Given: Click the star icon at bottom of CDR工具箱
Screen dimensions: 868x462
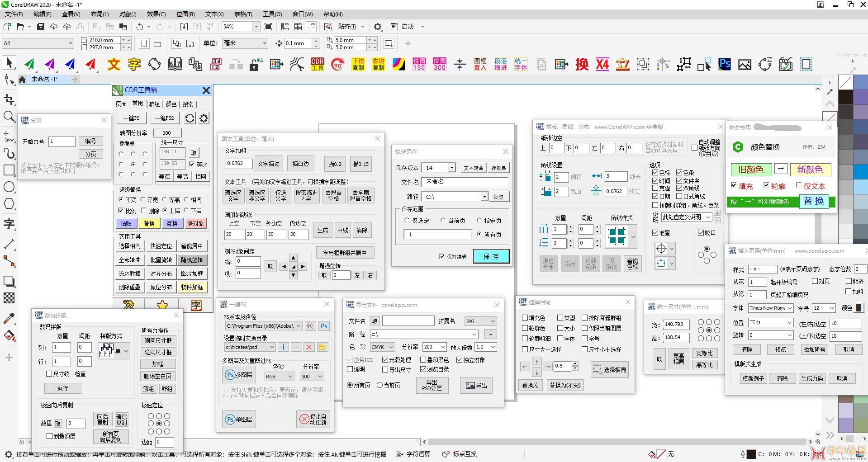Looking at the screenshot, I should 162,305.
